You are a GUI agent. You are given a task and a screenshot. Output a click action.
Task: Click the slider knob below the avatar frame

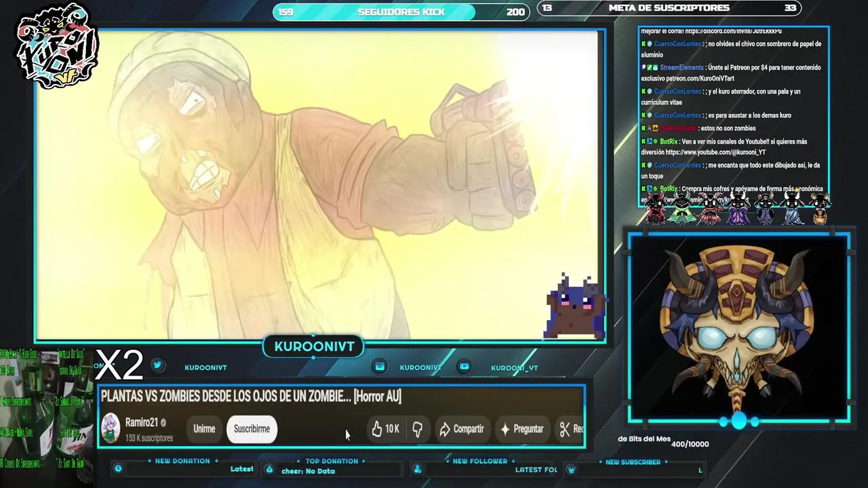[738, 422]
